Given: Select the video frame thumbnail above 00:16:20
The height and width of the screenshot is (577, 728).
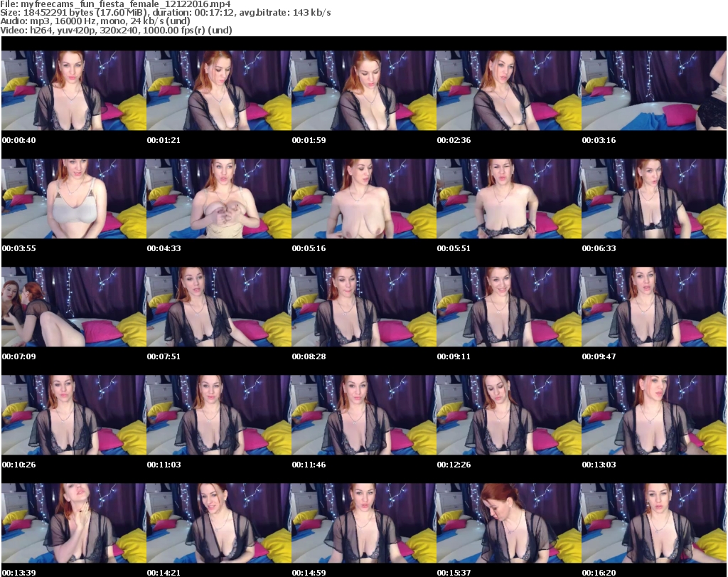Looking at the screenshot, I should (654, 523).
